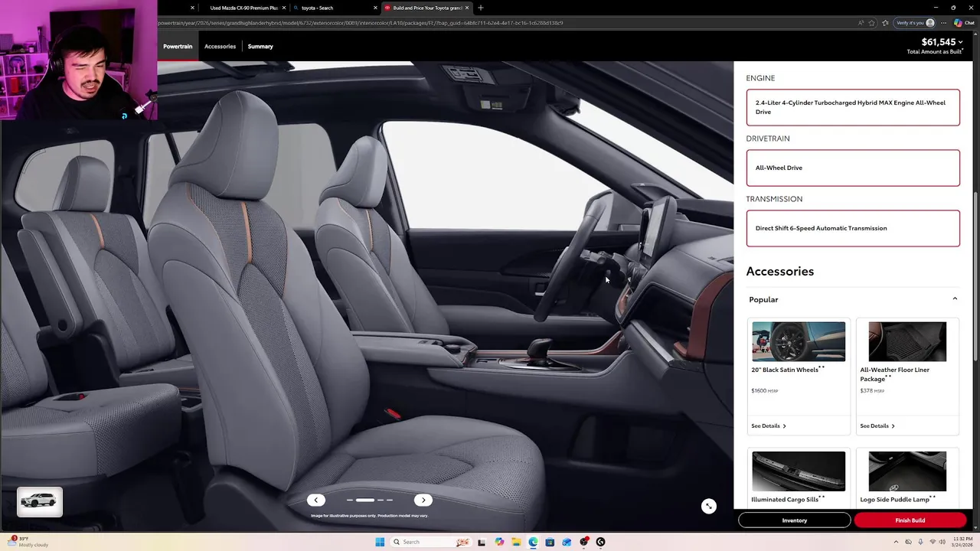Viewport: 980px width, 551px height.
Task: Click the Inventory button
Action: coord(794,520)
